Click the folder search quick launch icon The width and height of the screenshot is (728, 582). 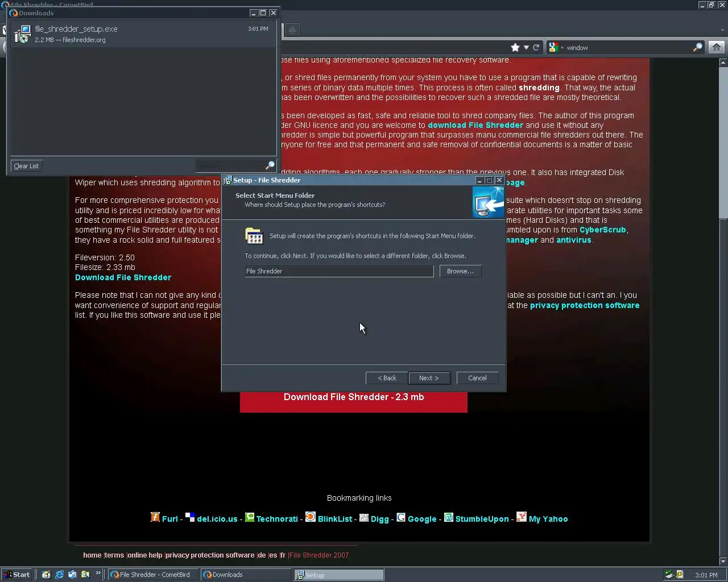click(85, 575)
